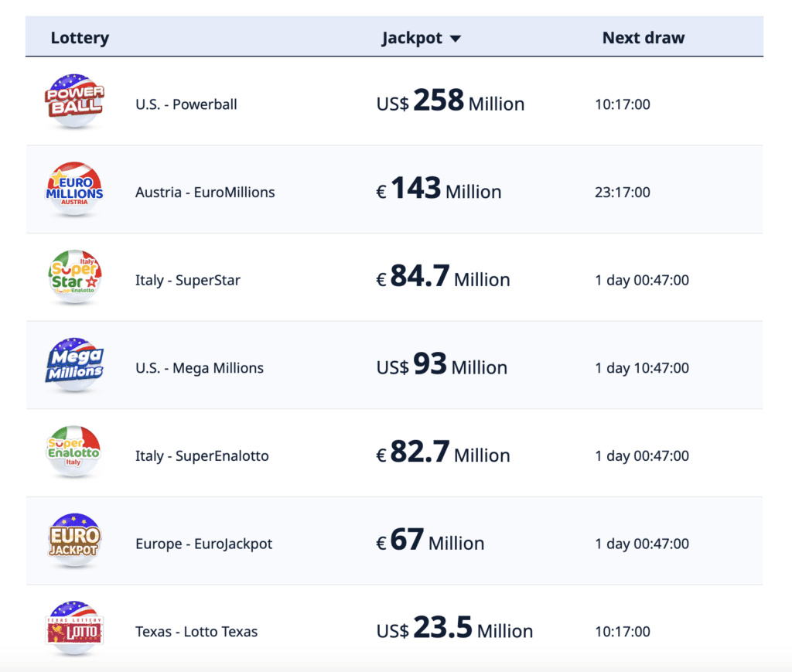
Task: Select Texas - Lotto Texas name
Action: [x=196, y=632]
